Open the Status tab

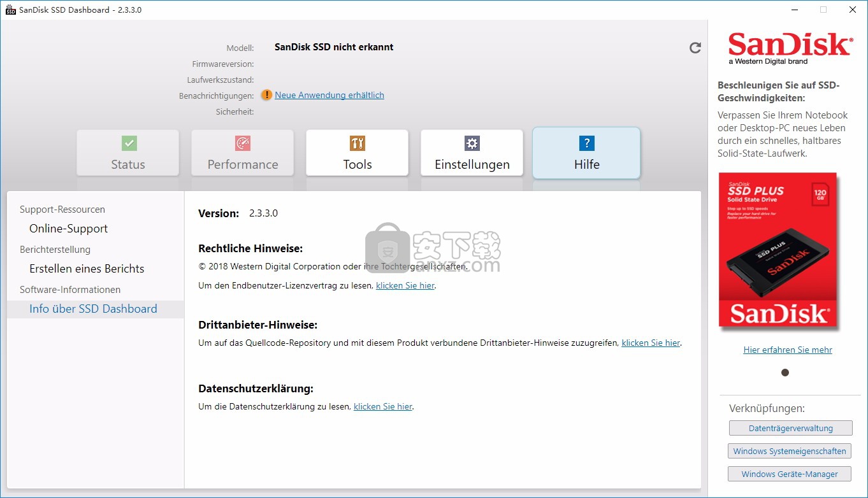click(x=128, y=153)
